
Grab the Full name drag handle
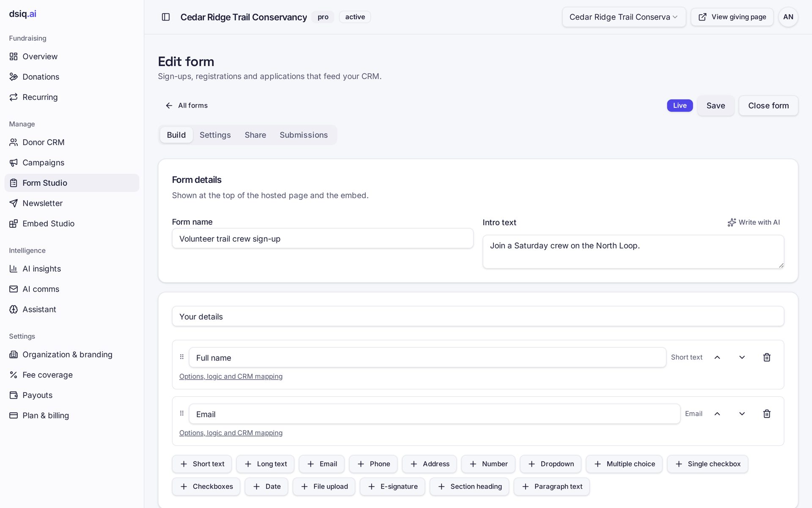(182, 357)
